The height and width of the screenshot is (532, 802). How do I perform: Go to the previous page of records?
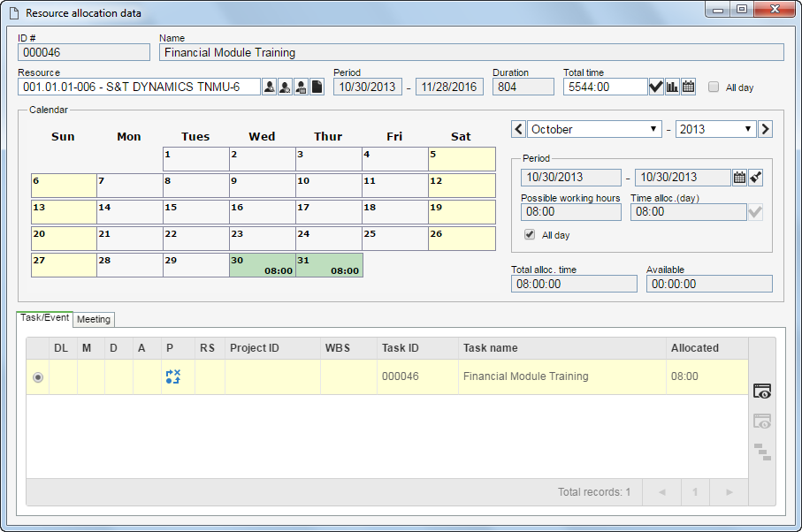coord(662,492)
